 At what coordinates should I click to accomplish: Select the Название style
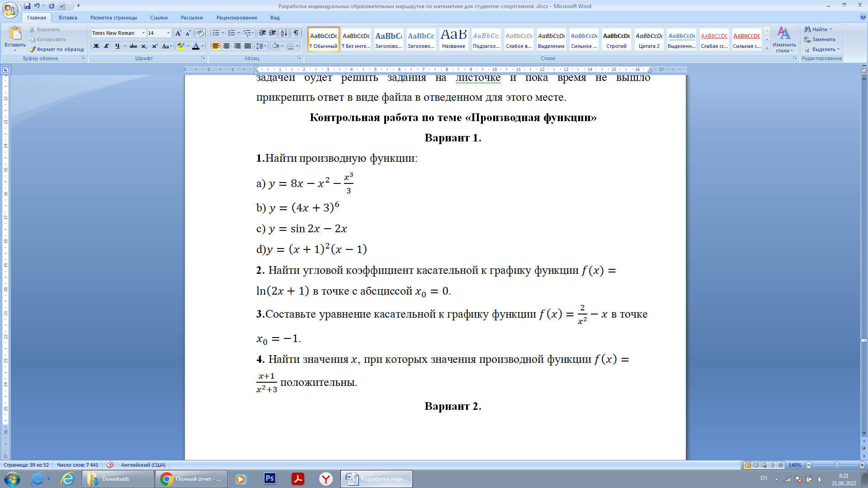point(453,39)
